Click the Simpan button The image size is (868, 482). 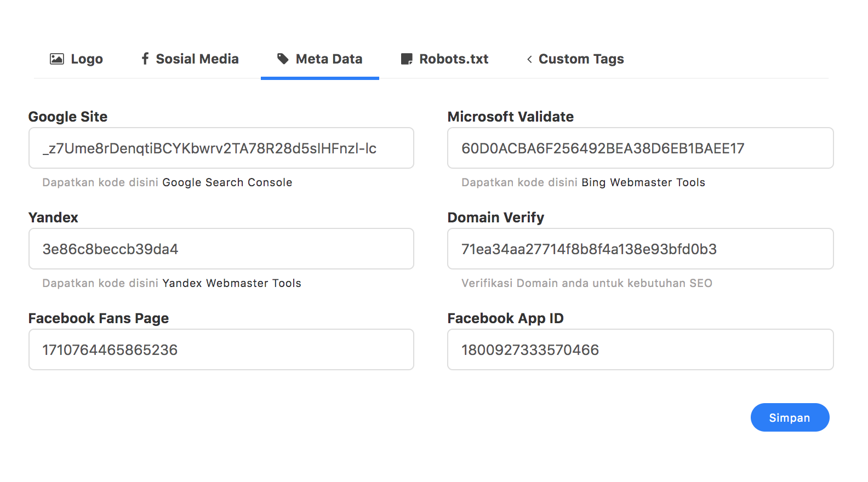790,417
